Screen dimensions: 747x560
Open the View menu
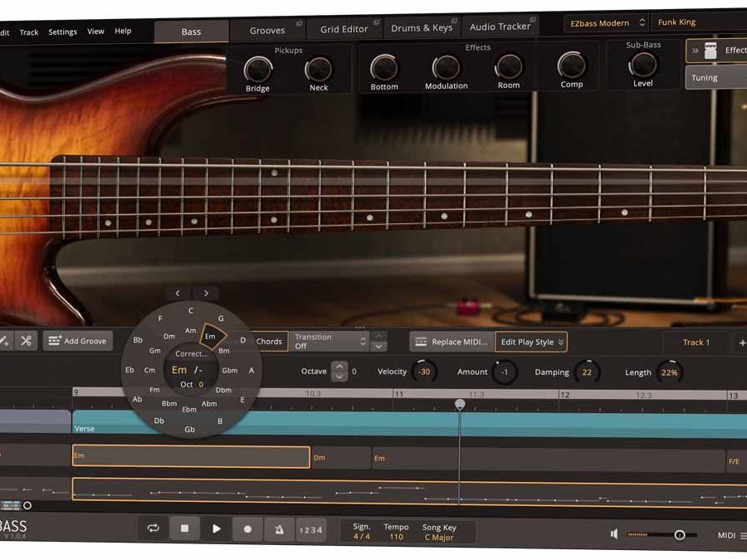click(x=95, y=32)
